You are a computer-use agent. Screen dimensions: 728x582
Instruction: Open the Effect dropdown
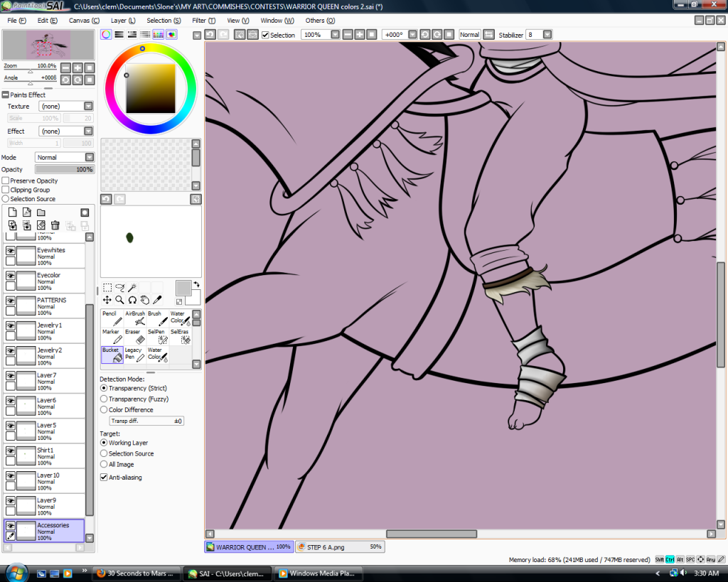(88, 131)
